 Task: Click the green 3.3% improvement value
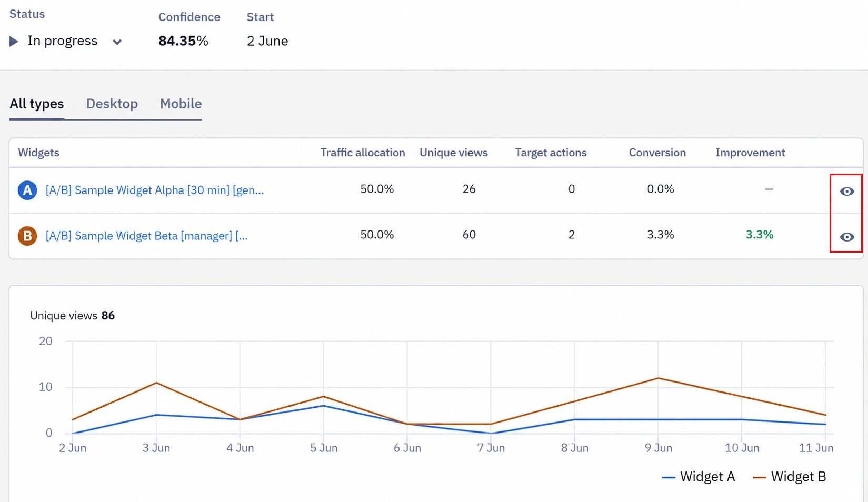click(760, 235)
